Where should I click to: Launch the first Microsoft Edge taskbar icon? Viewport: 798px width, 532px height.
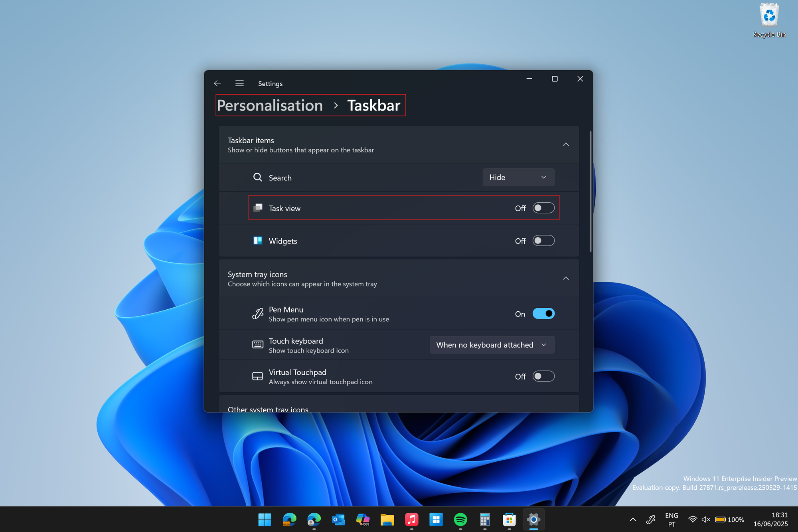click(x=289, y=520)
